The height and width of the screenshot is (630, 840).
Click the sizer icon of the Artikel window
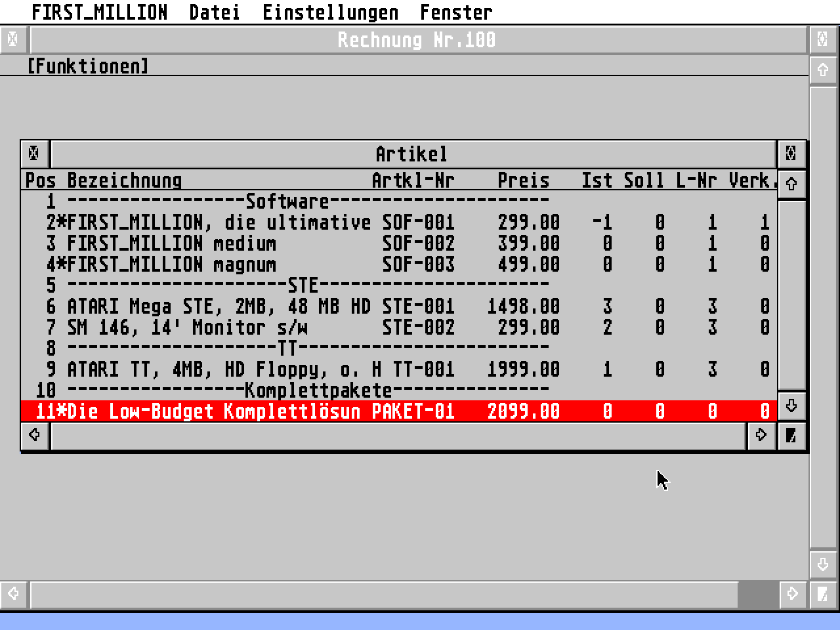click(x=791, y=435)
